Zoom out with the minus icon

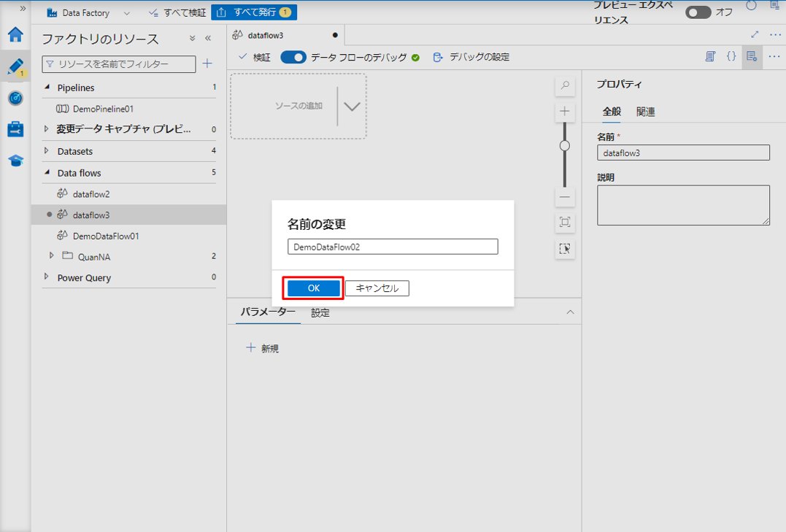(565, 197)
